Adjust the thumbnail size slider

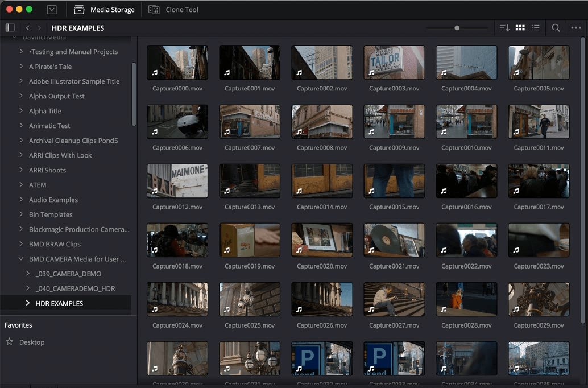pos(457,27)
